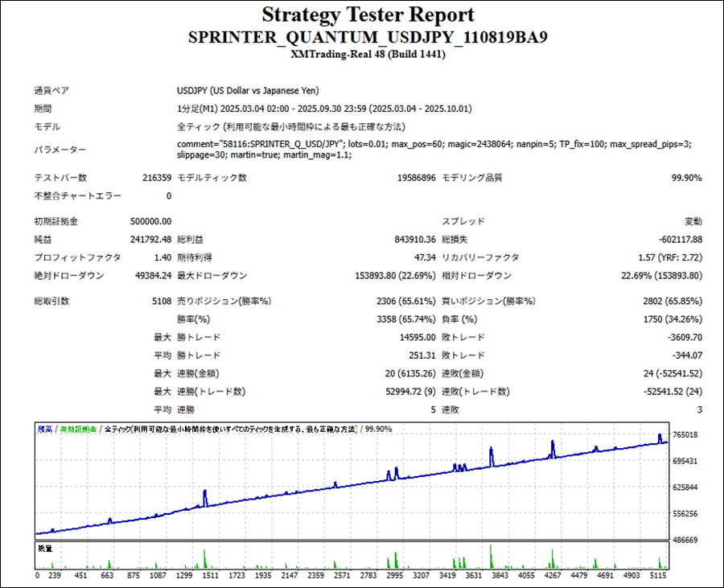Screen dimensions: 724x588
Task: Click the スプレッド value 変動
Action: coord(693,221)
